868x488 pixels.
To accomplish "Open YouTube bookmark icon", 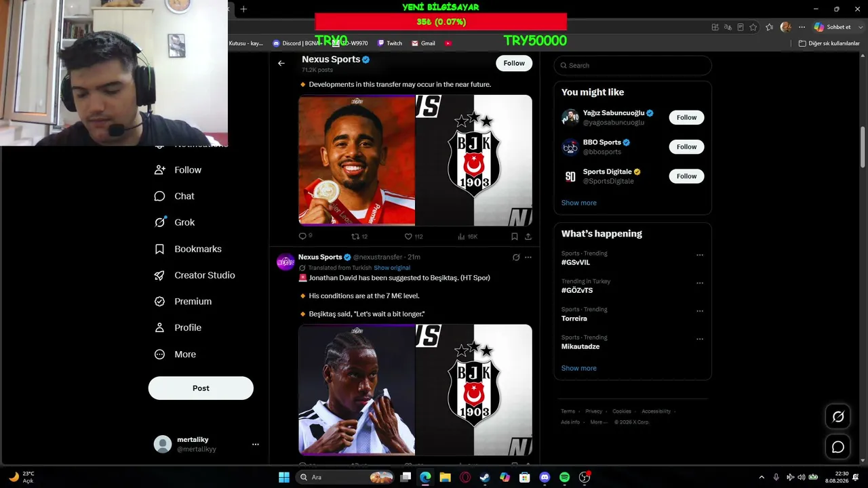I will [448, 43].
